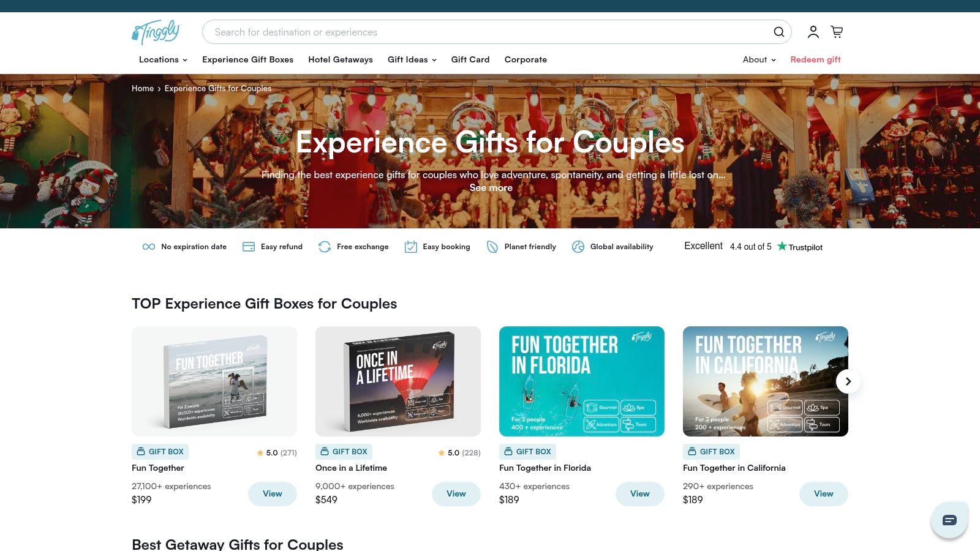Screen dimensions: 980x551
Task: Click the Free exchange arrows icon
Action: click(x=325, y=247)
